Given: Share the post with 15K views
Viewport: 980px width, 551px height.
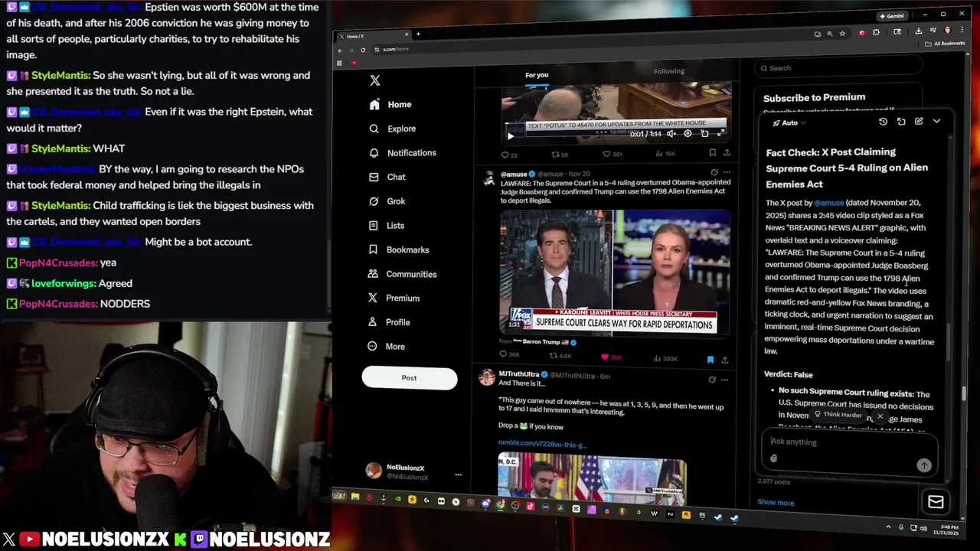Looking at the screenshot, I should [x=727, y=153].
